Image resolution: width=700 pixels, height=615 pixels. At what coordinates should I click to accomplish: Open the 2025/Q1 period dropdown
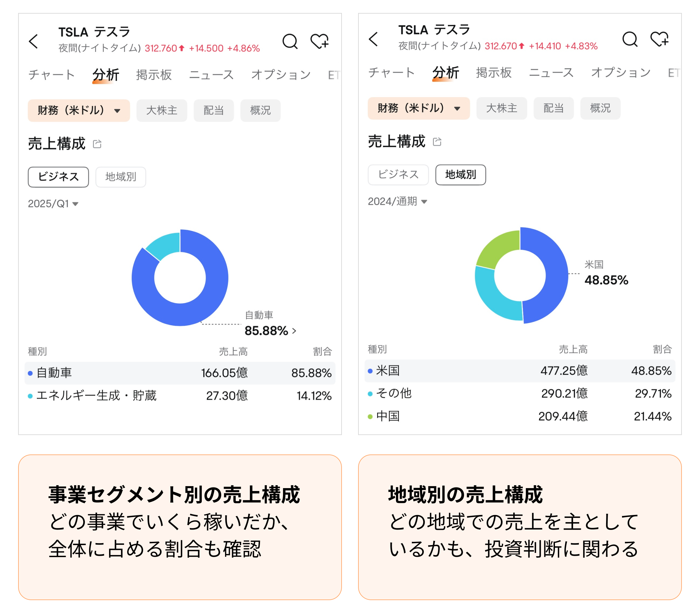[x=53, y=204]
